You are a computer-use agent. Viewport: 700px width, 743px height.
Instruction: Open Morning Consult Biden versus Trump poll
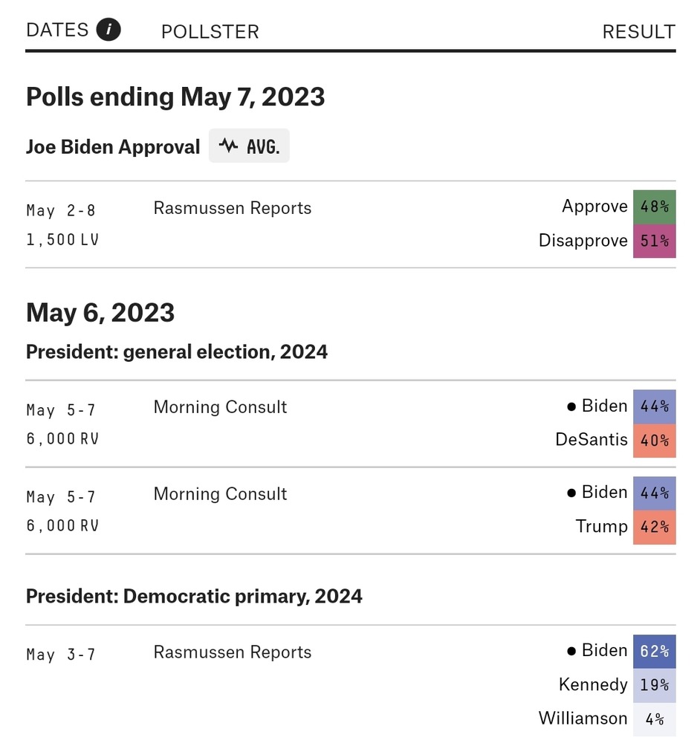coord(220,494)
